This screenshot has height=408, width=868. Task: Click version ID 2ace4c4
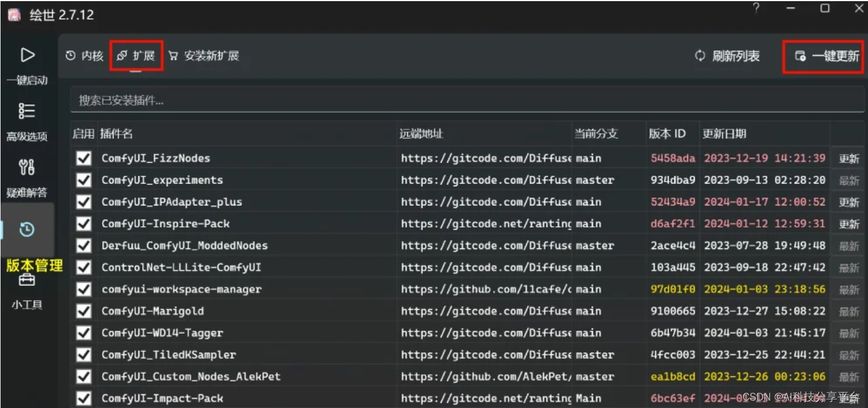[x=673, y=246]
